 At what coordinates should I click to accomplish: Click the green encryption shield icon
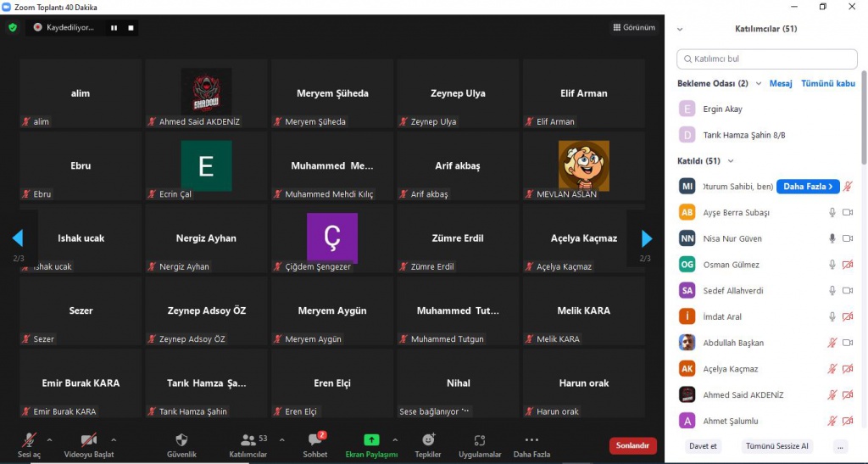(x=13, y=27)
